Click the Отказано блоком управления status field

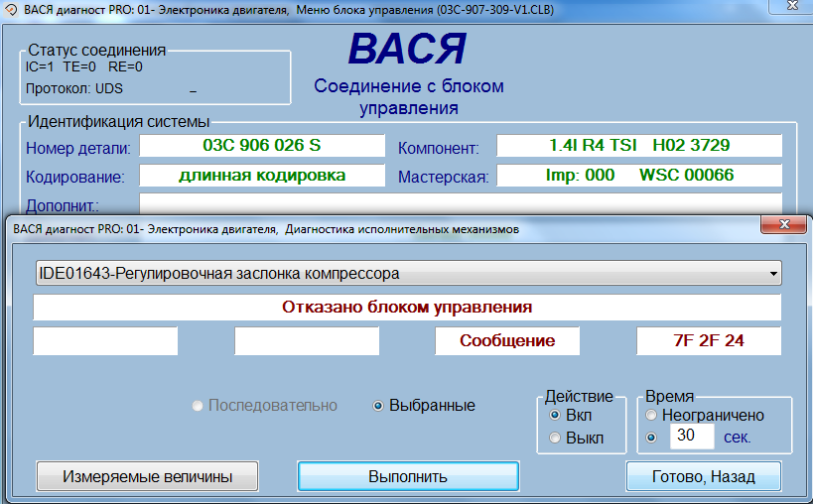tap(407, 308)
